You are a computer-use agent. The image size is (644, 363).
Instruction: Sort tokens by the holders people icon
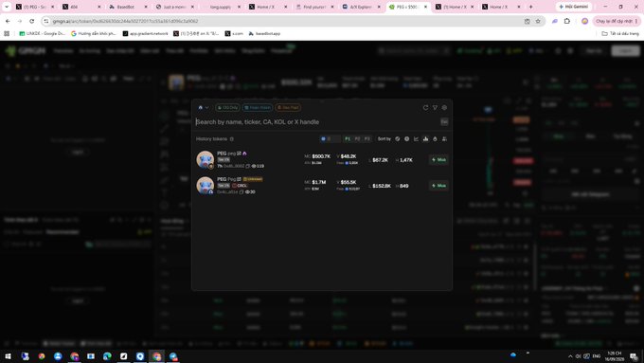444,139
